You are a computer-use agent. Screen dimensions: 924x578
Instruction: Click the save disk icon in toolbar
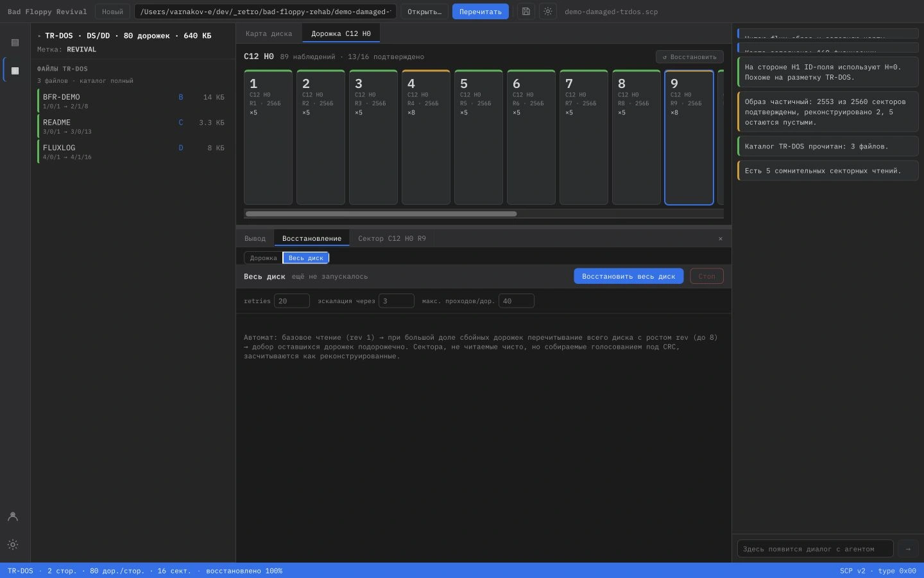click(x=526, y=12)
